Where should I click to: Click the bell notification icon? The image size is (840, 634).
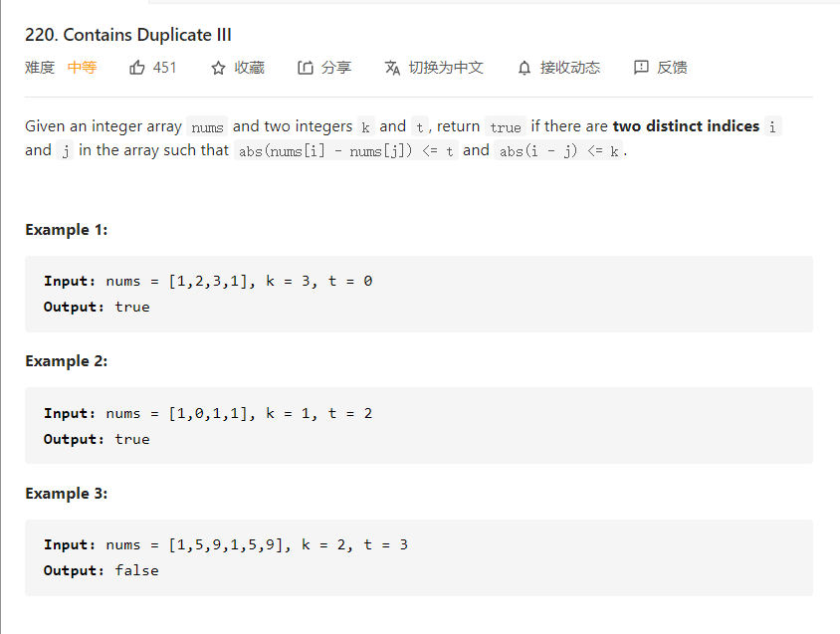(525, 68)
